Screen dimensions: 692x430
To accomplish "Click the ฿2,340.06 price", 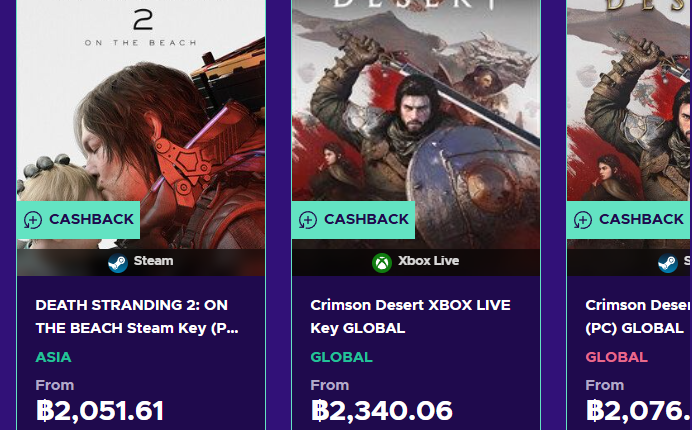I will coord(381,410).
